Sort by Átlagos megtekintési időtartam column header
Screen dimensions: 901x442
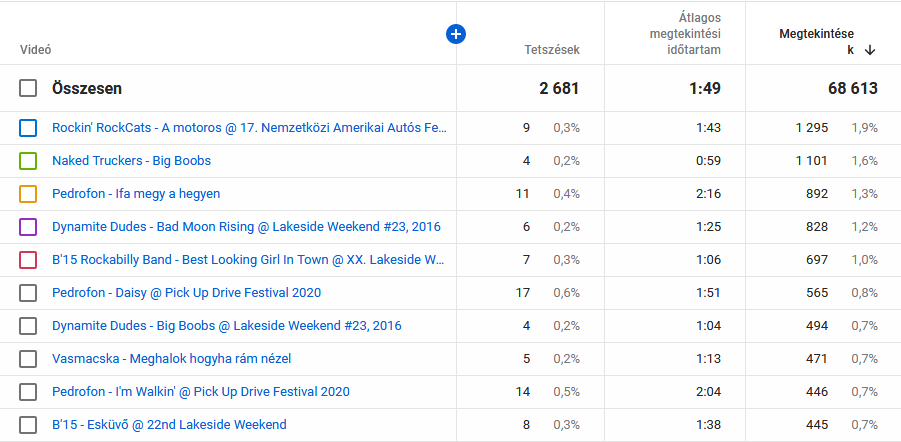pyautogui.click(x=684, y=34)
